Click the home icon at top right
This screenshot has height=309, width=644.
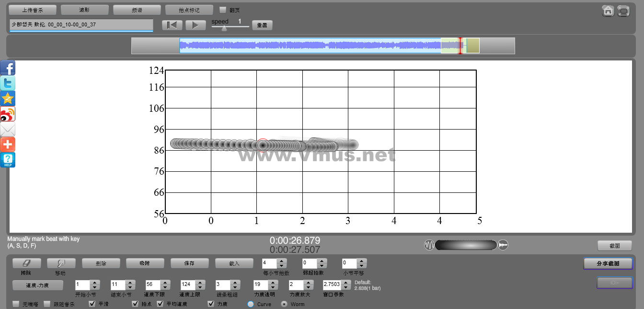(608, 11)
